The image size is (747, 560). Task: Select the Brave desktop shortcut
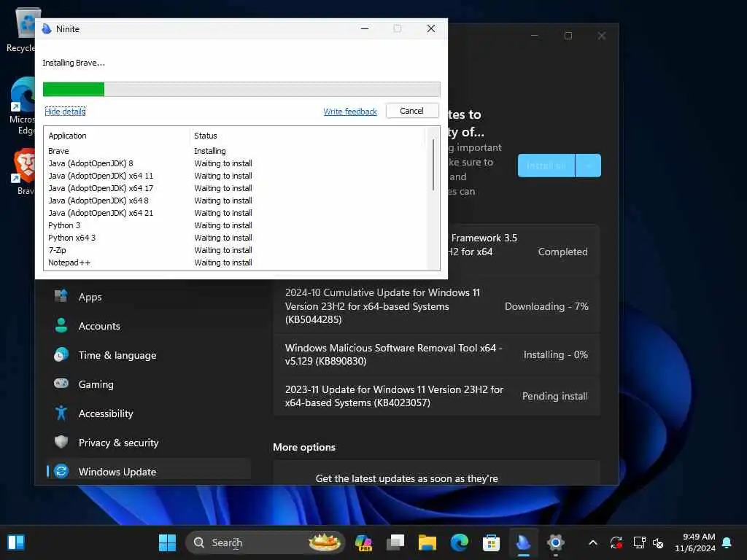(x=23, y=171)
